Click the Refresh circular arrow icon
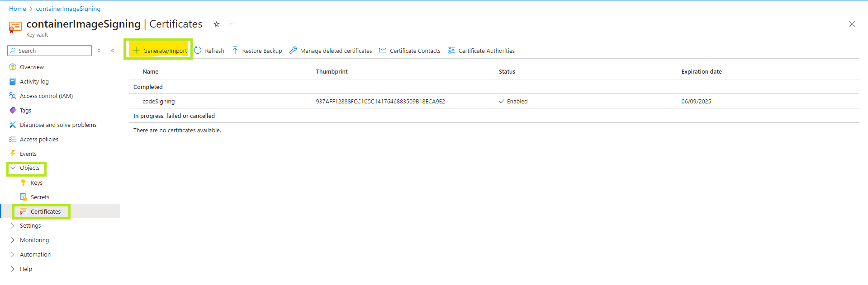 pos(198,50)
